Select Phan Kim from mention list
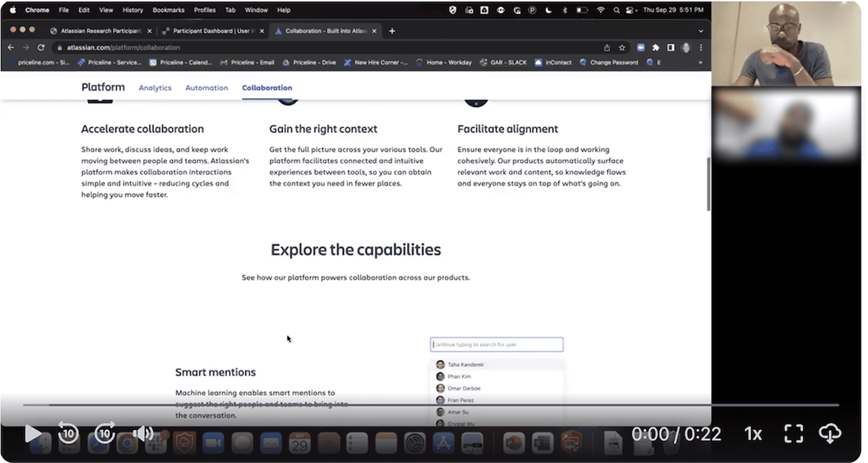Viewport: 868px width, 463px height. [x=497, y=376]
